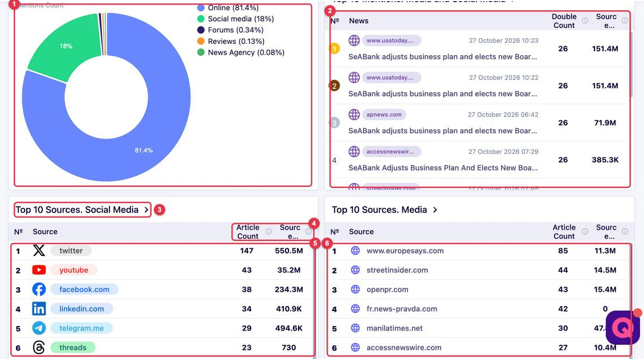
Task: Click 550.5M value in twitter row
Action: 289,251
